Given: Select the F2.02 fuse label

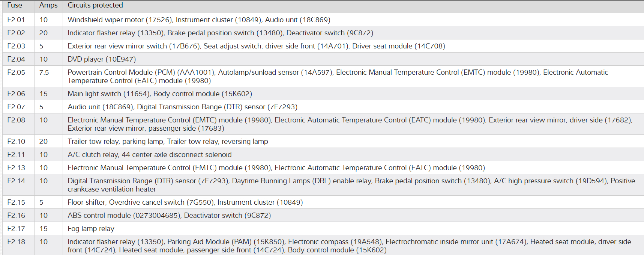Looking at the screenshot, I should click(16, 33).
